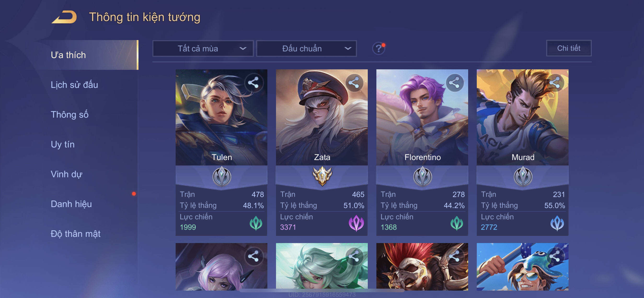Share the Tulen hero card
This screenshot has width=644, height=298.
click(x=253, y=83)
